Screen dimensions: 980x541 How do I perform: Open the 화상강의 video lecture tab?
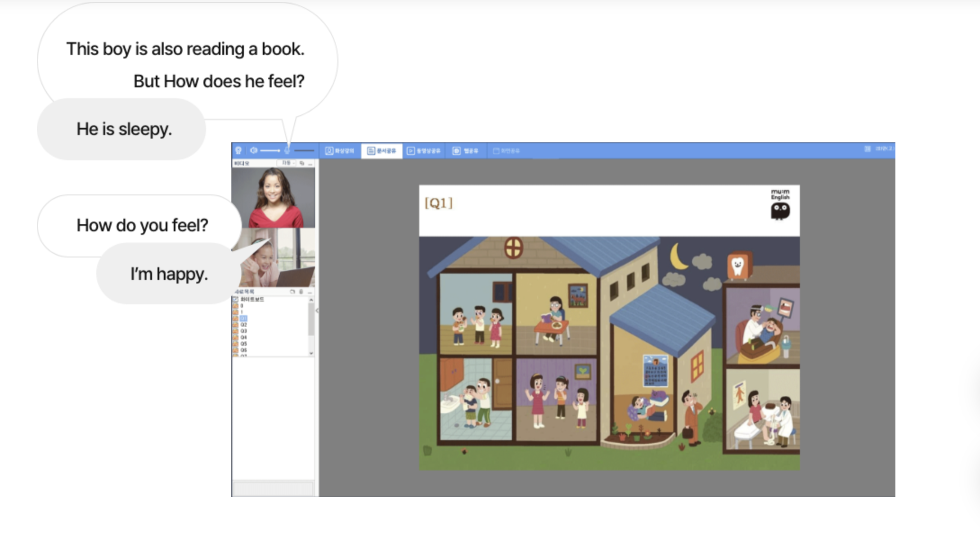[x=340, y=151]
